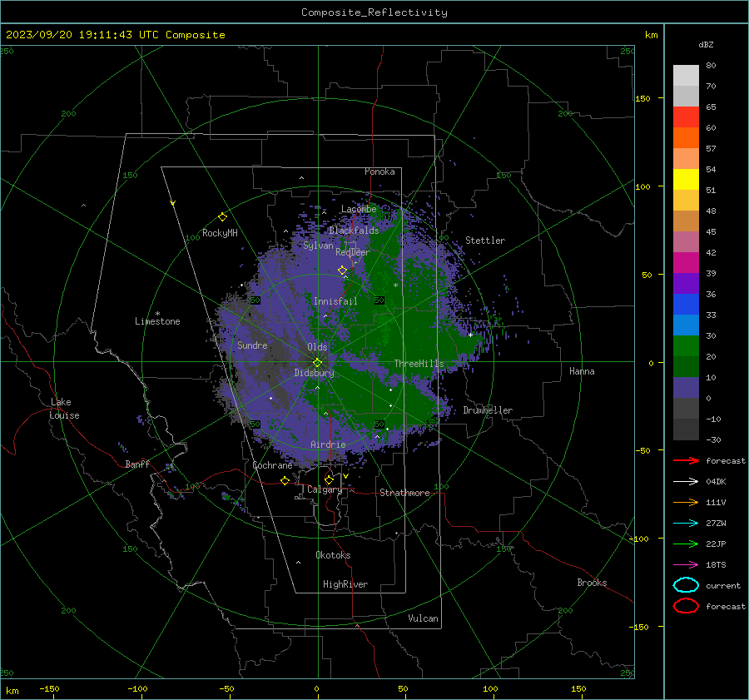Screen dimensions: 749x700
Task: Click the green 22JP arrow icon
Action: [686, 544]
